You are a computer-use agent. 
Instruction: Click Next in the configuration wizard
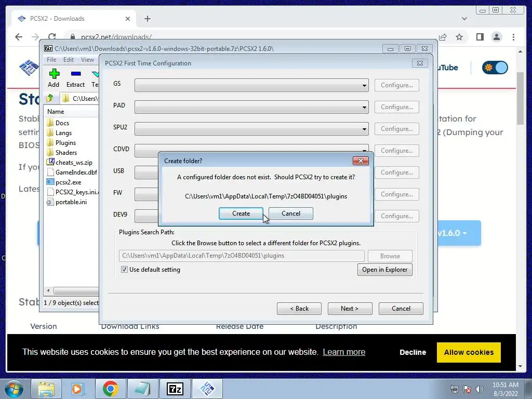350,309
